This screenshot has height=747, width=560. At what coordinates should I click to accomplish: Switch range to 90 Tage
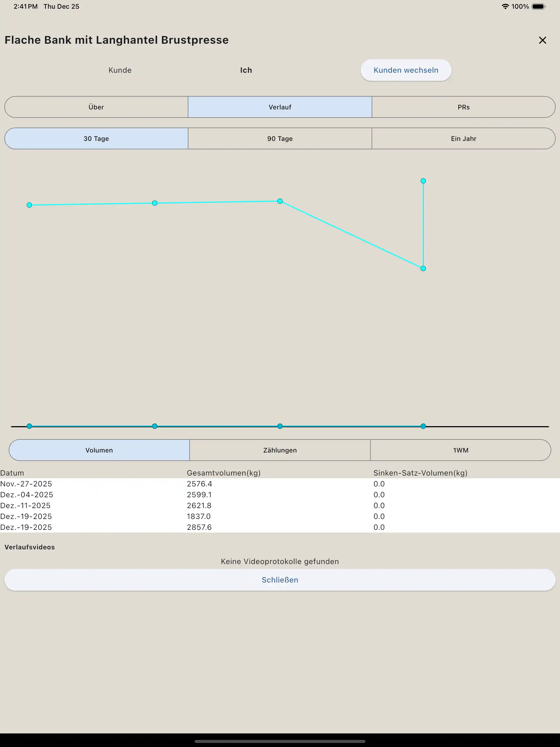coord(280,138)
